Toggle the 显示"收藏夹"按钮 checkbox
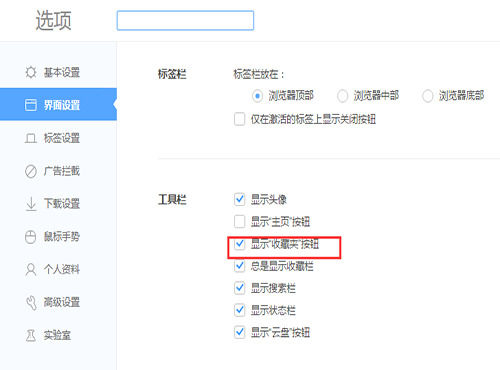Viewport: 500px width, 370px height. [240, 244]
